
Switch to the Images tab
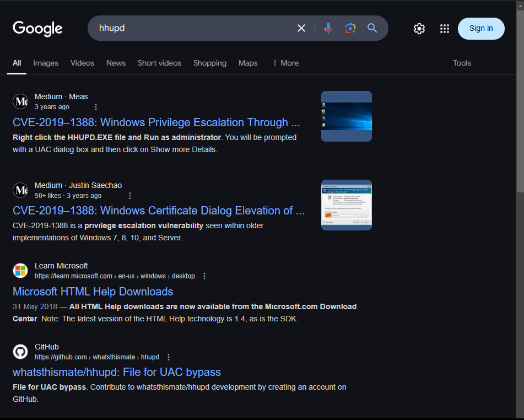coord(46,63)
